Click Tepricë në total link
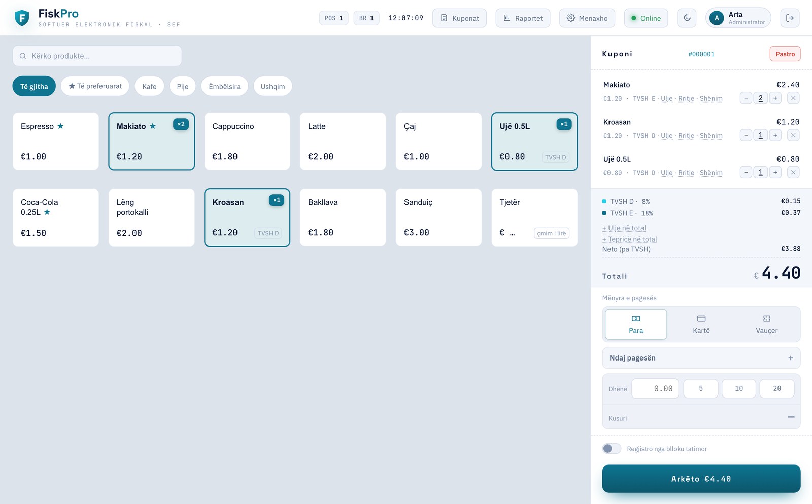The width and height of the screenshot is (812, 504). pos(630,239)
